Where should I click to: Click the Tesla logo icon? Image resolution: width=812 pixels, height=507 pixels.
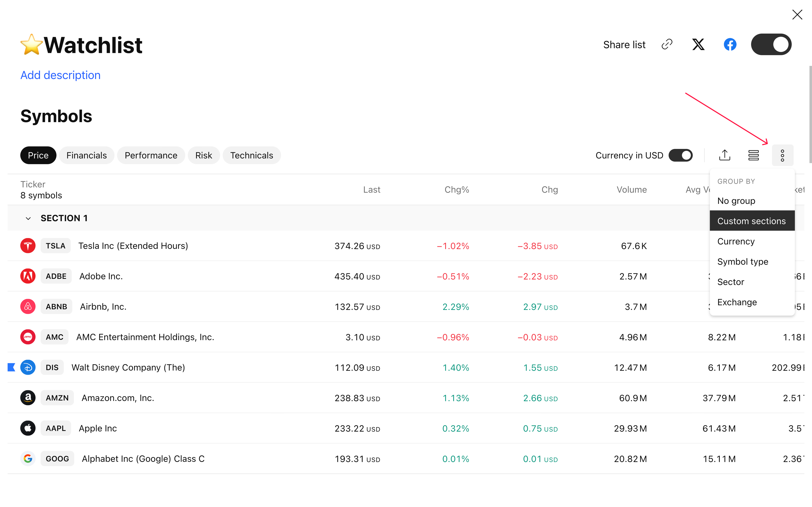(x=28, y=246)
